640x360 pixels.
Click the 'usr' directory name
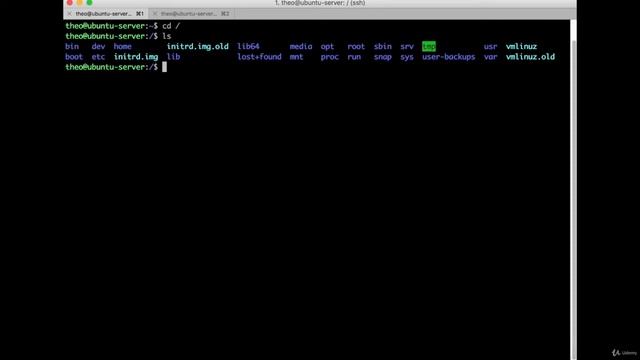point(491,47)
